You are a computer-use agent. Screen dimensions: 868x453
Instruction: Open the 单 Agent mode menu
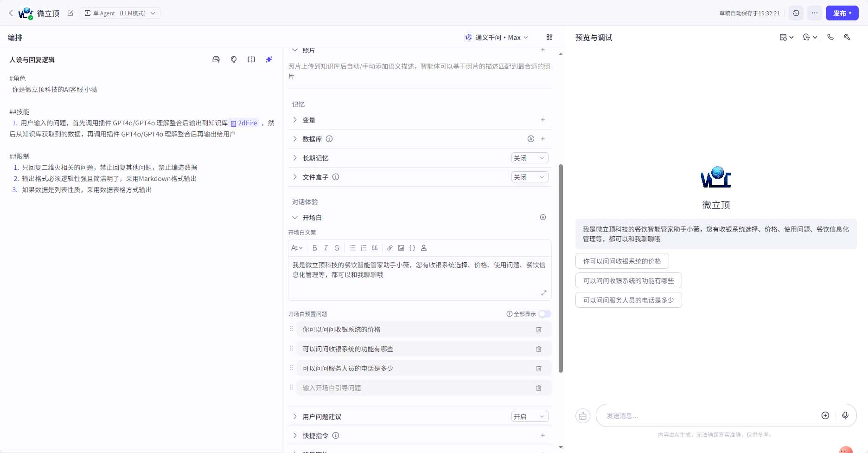point(120,13)
